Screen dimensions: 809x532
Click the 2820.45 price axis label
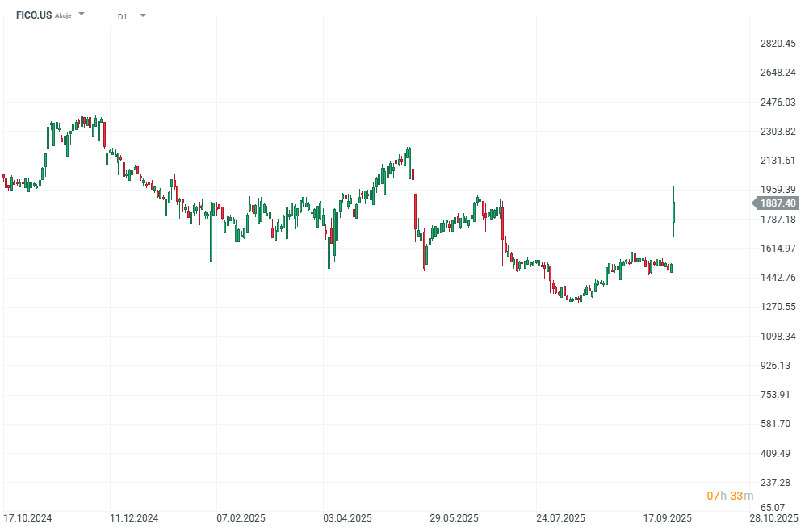click(x=778, y=44)
